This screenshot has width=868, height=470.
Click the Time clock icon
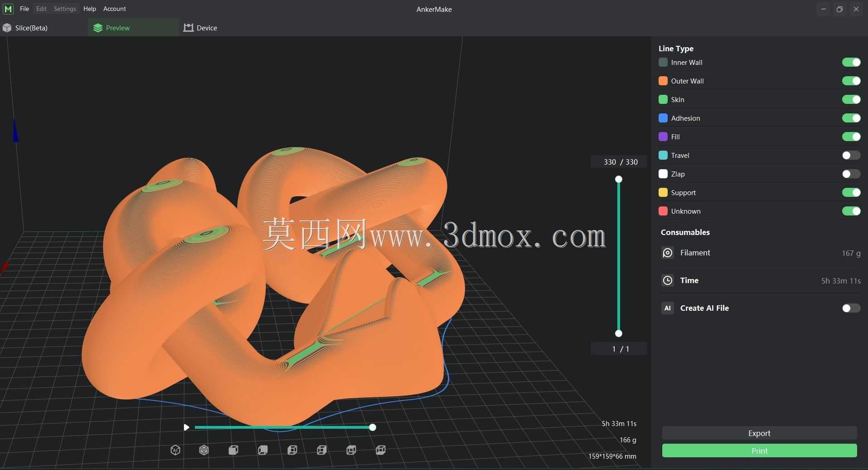tap(668, 280)
